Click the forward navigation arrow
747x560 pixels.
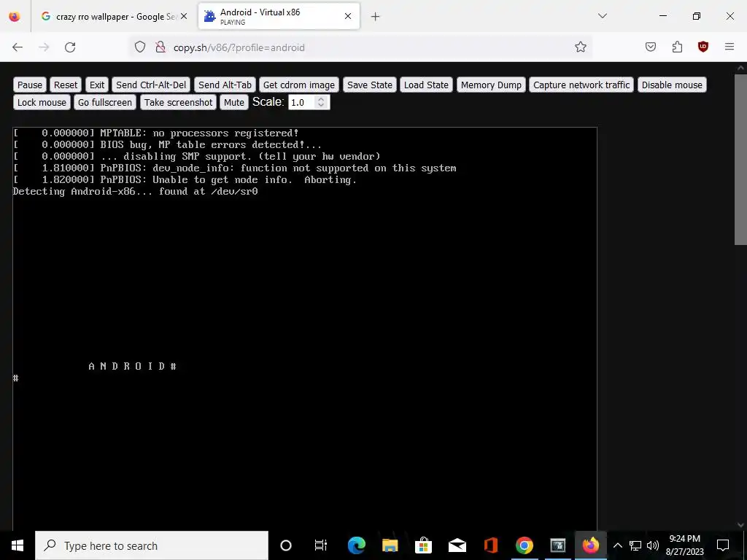pyautogui.click(x=44, y=47)
